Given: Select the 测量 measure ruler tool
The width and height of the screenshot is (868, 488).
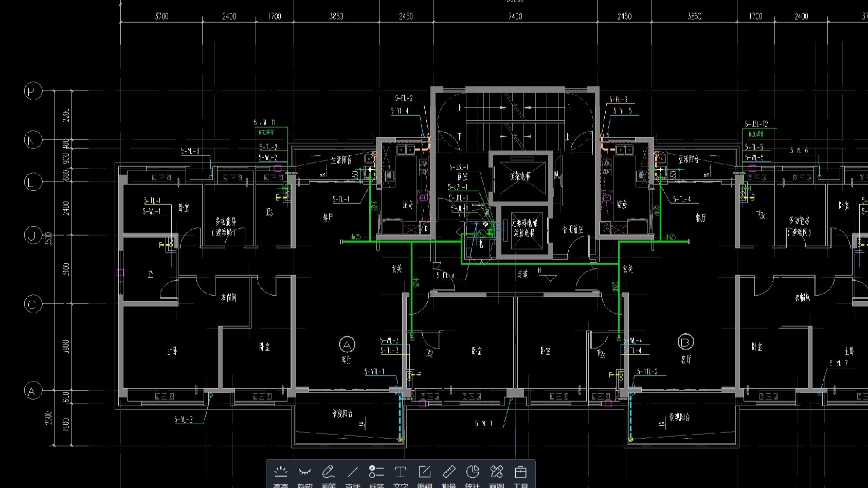Looking at the screenshot, I should 449,475.
